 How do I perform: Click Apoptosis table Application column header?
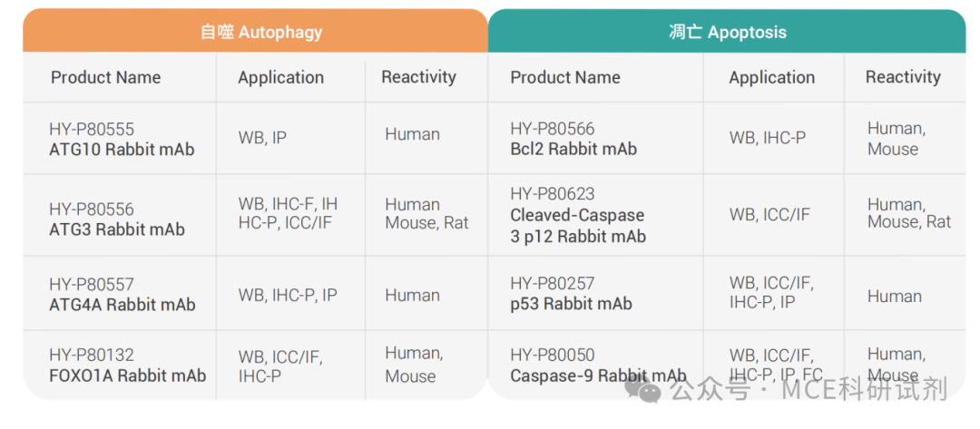pyautogui.click(x=772, y=77)
